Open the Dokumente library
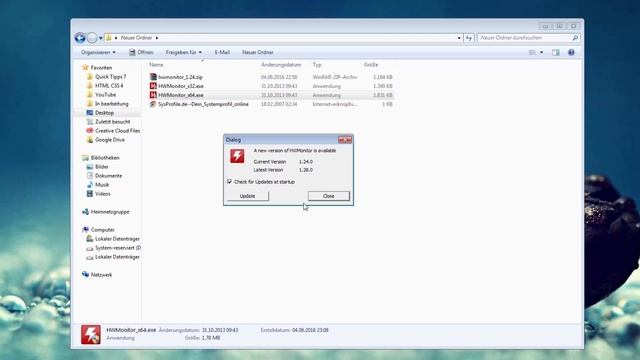This screenshot has width=640, height=360. [x=109, y=176]
